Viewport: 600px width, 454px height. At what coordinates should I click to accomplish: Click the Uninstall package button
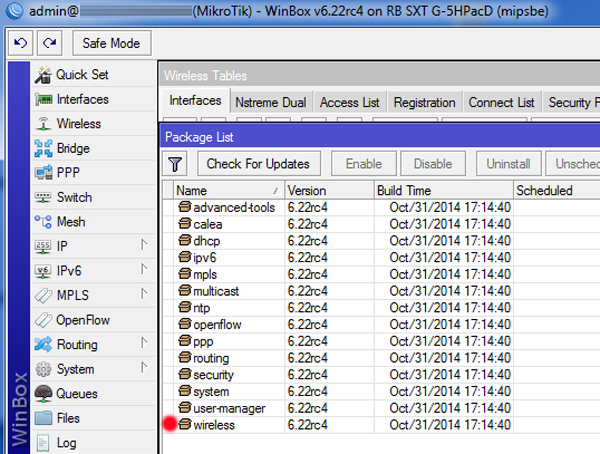coord(509,164)
